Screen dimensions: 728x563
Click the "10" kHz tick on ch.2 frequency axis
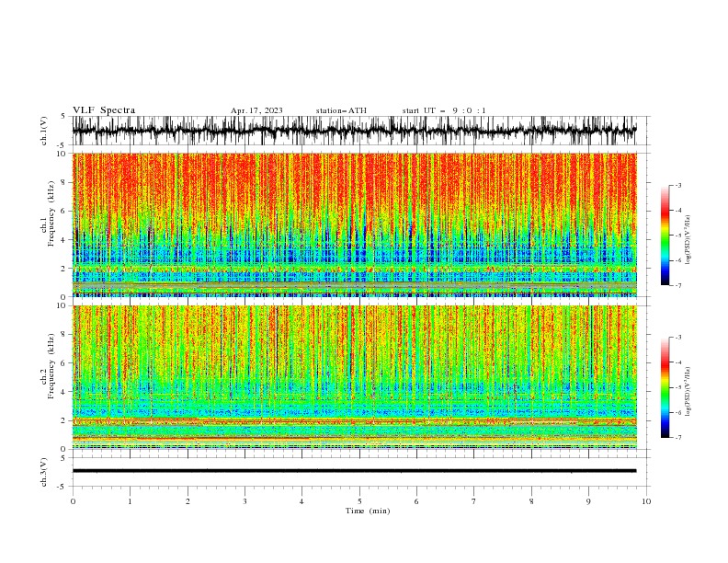(63, 305)
